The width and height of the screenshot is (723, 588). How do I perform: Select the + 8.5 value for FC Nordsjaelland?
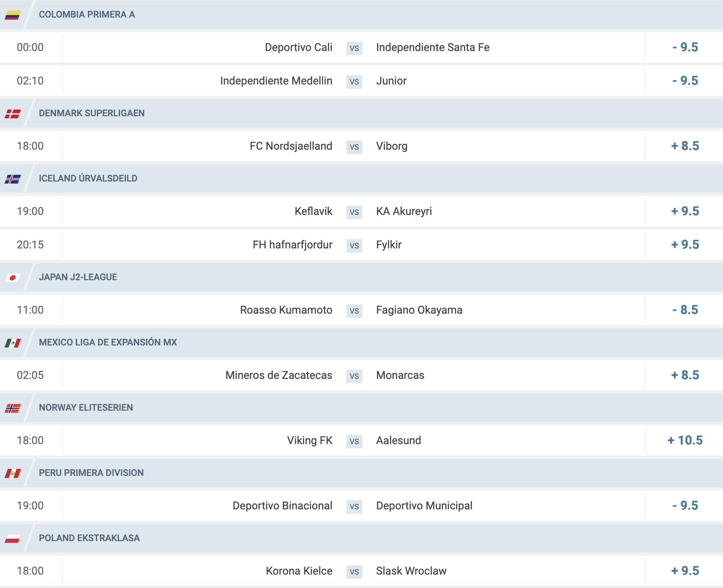[685, 146]
